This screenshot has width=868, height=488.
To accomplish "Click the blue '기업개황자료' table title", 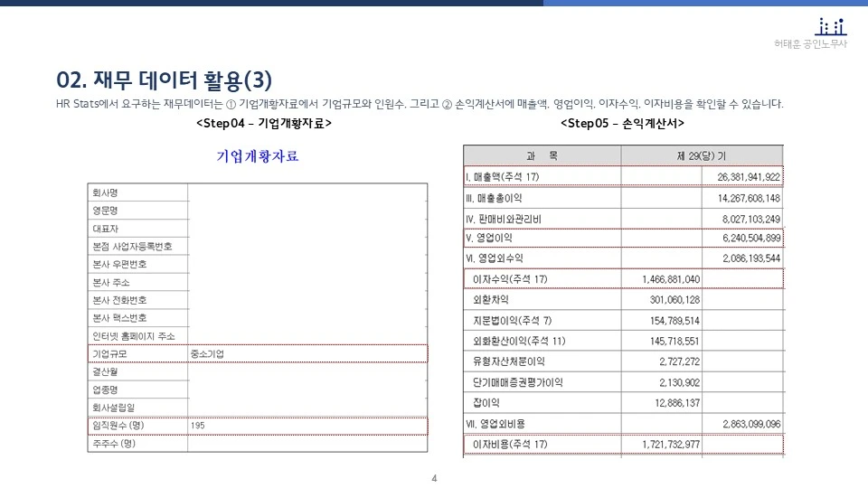I will tap(258, 156).
